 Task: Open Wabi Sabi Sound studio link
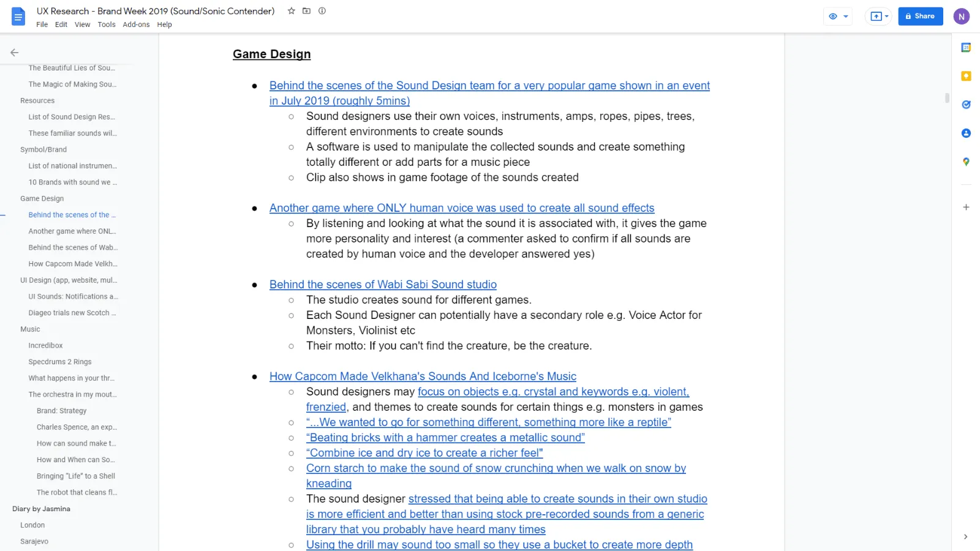pos(383,285)
